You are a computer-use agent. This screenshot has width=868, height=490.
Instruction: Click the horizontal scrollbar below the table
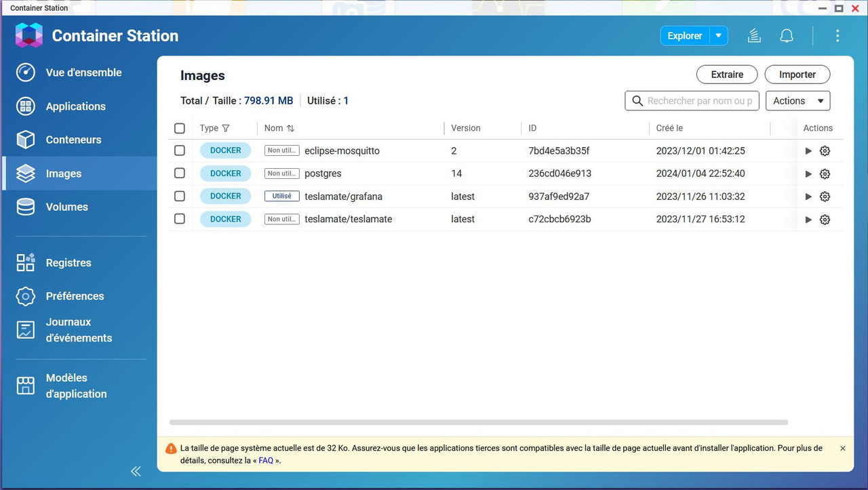point(479,422)
